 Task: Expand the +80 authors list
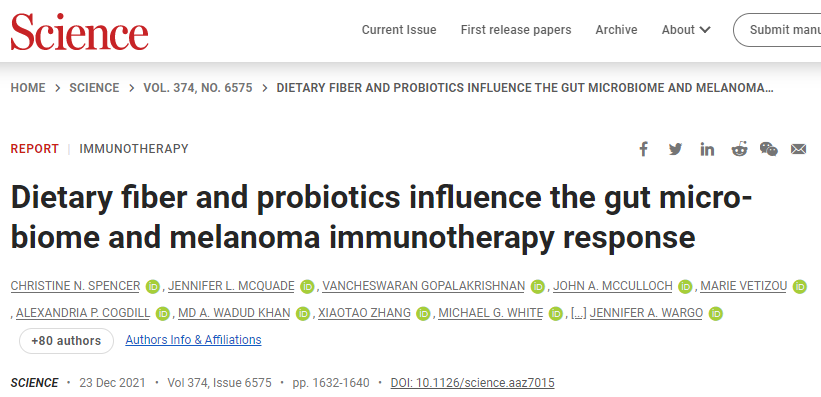click(x=66, y=341)
